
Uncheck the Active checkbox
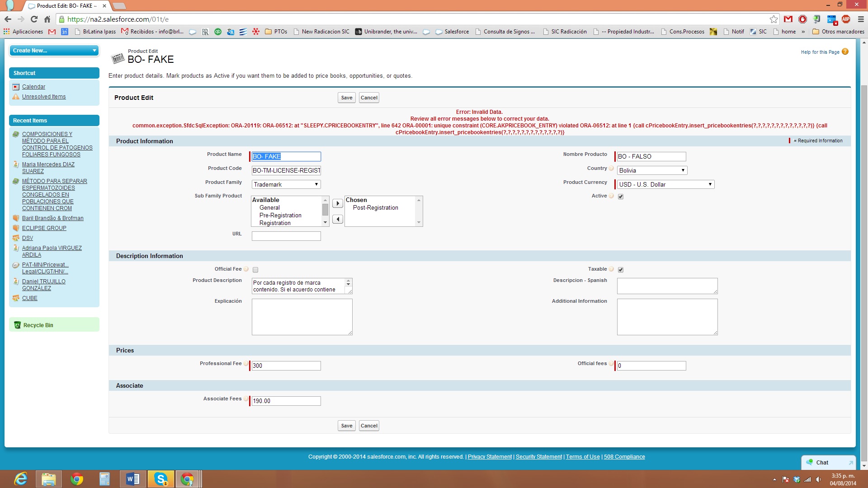tap(621, 197)
